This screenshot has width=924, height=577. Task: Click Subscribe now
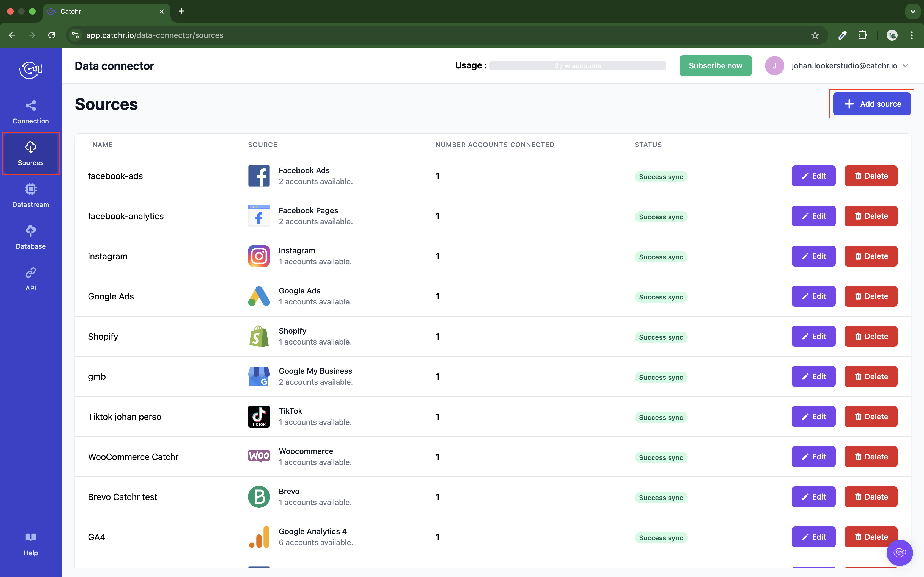point(715,66)
